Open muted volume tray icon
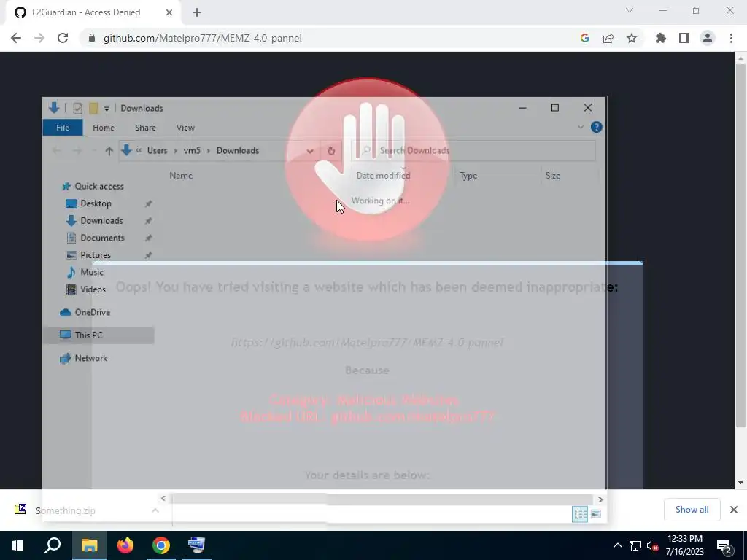This screenshot has height=560, width=747. [652, 545]
